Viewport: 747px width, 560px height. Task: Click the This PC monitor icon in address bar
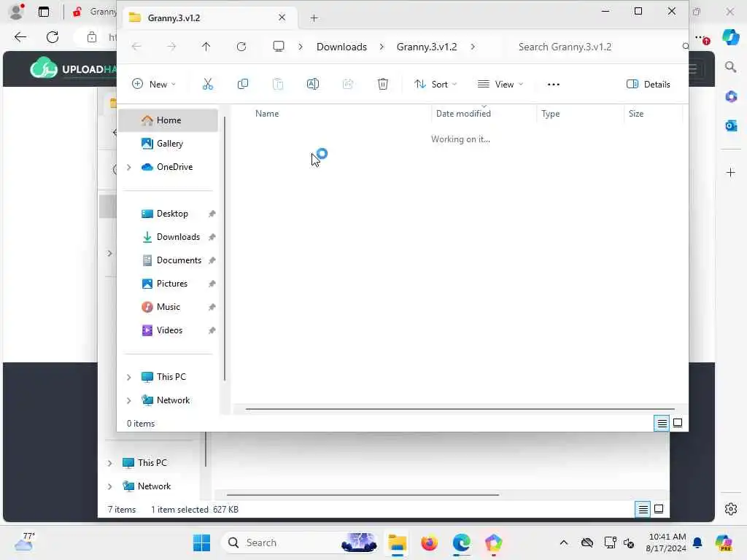[278, 46]
